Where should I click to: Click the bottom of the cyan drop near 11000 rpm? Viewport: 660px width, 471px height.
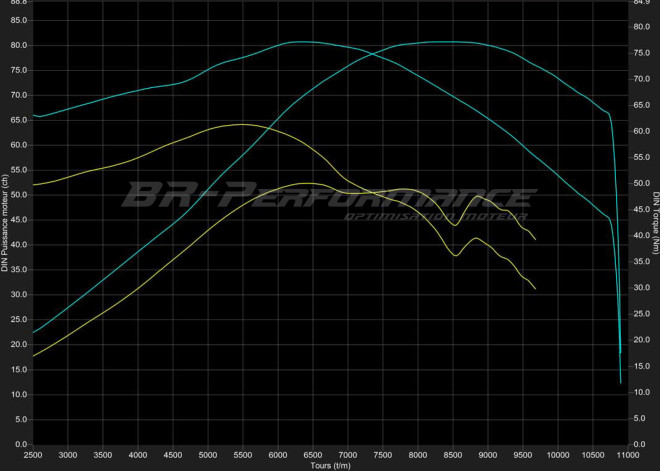620,383
